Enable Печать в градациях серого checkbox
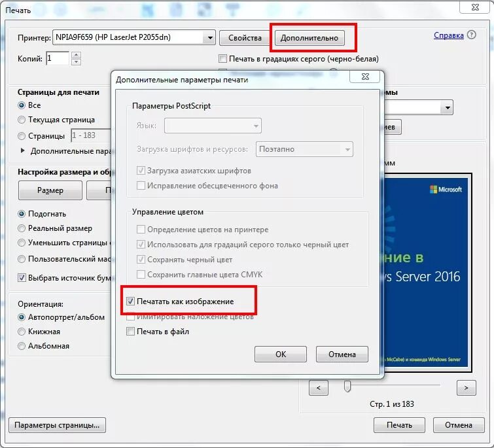 click(222, 59)
